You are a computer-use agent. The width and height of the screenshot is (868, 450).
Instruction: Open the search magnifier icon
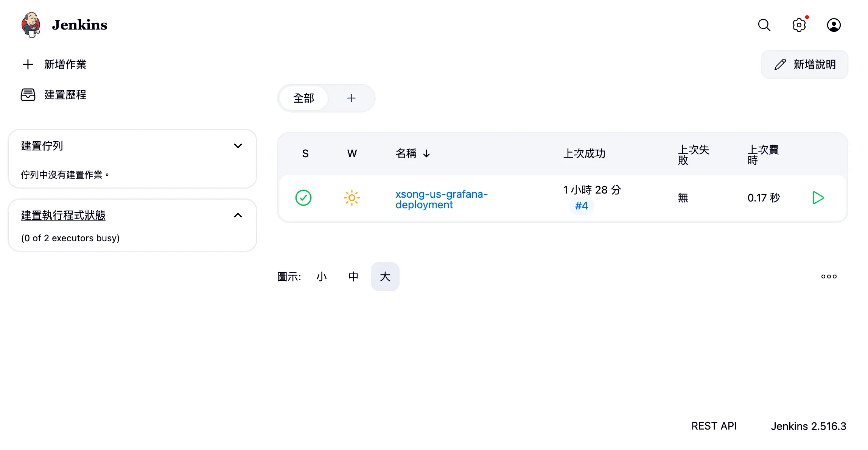[764, 25]
